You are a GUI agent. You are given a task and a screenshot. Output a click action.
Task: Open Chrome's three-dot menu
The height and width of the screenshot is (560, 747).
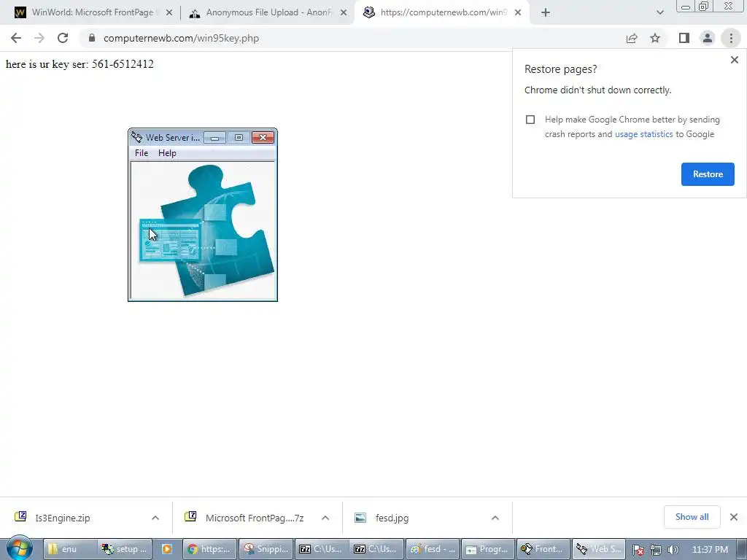point(731,38)
